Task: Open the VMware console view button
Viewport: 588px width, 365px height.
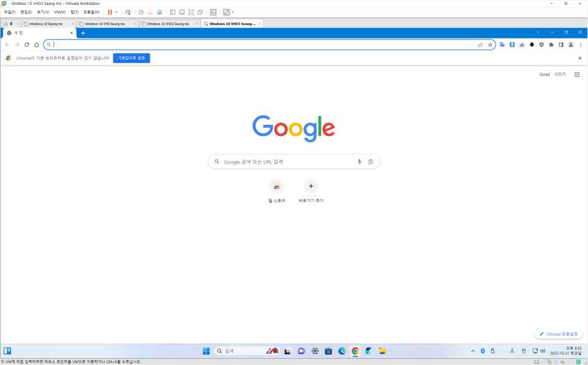Action: tap(213, 12)
